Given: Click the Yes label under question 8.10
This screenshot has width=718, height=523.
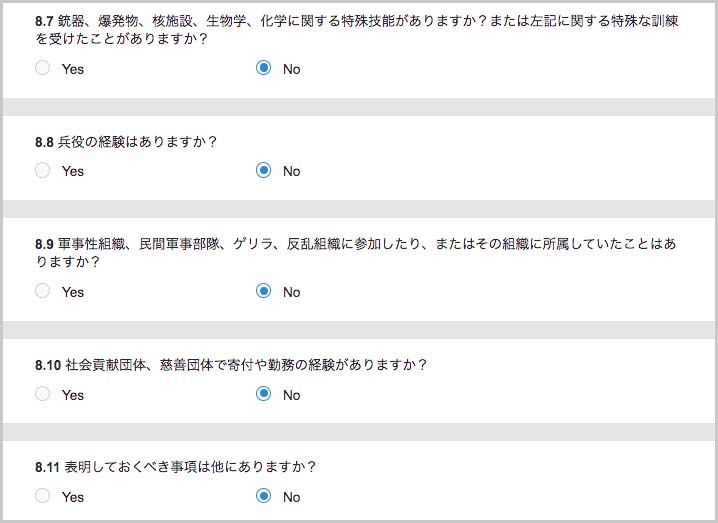Looking at the screenshot, I should coord(73,395).
